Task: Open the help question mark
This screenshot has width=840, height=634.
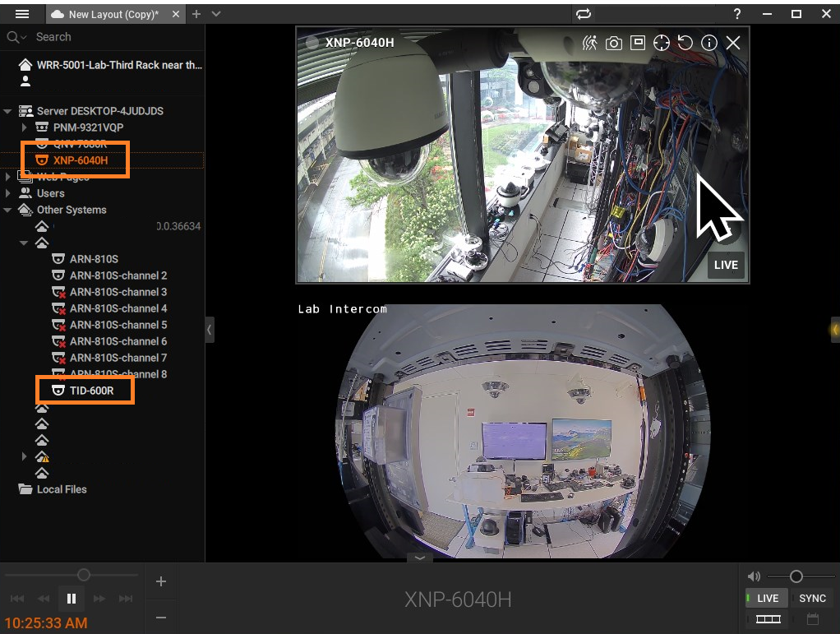Action: 737,14
